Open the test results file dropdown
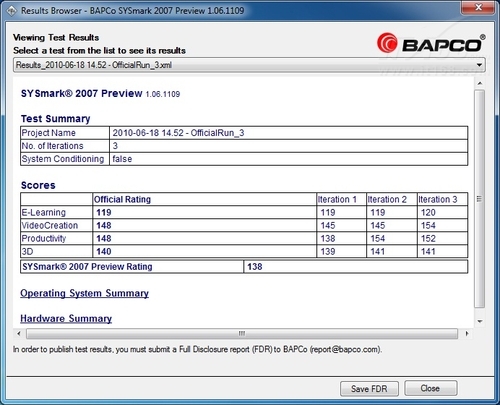The height and width of the screenshot is (405, 500). (249, 65)
